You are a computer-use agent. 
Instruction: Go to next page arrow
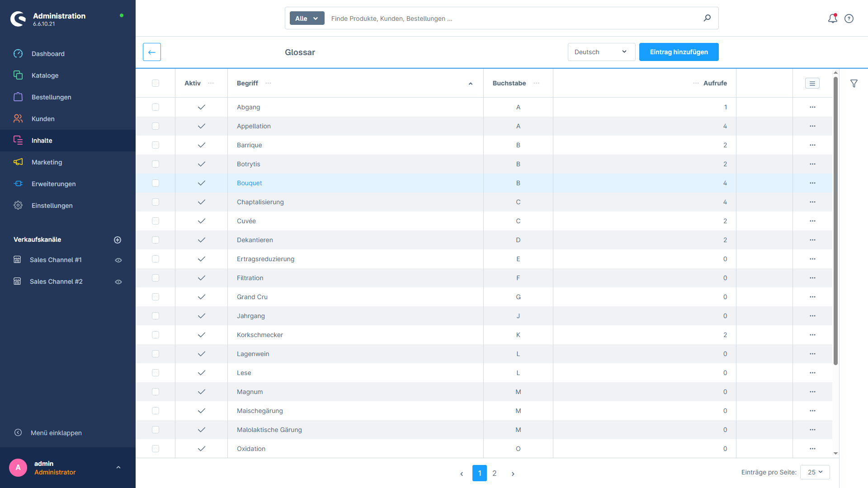(x=513, y=474)
